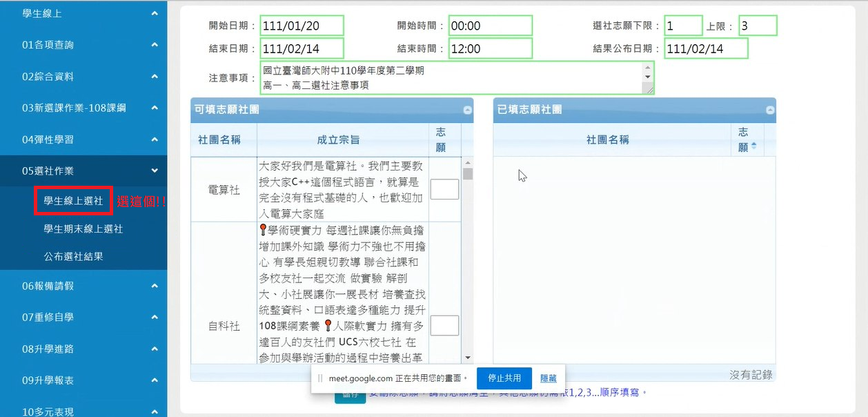Click the 隱藏 link on the sharing bar
The height and width of the screenshot is (417, 868).
tap(548, 378)
